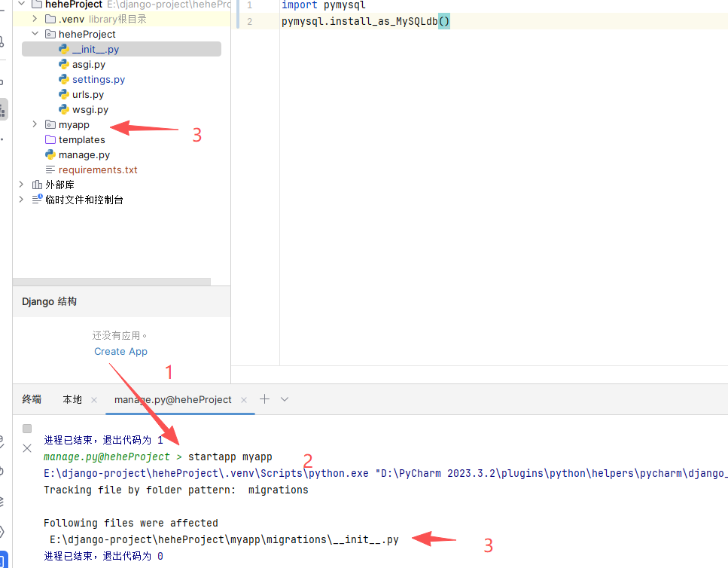Click the python.exe command path line

[385, 473]
